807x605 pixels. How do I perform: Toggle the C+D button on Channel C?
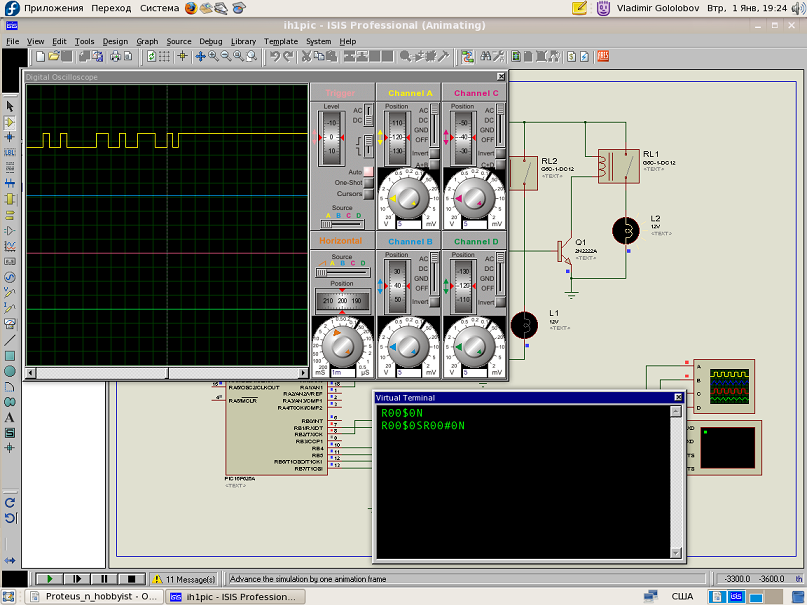pos(500,164)
